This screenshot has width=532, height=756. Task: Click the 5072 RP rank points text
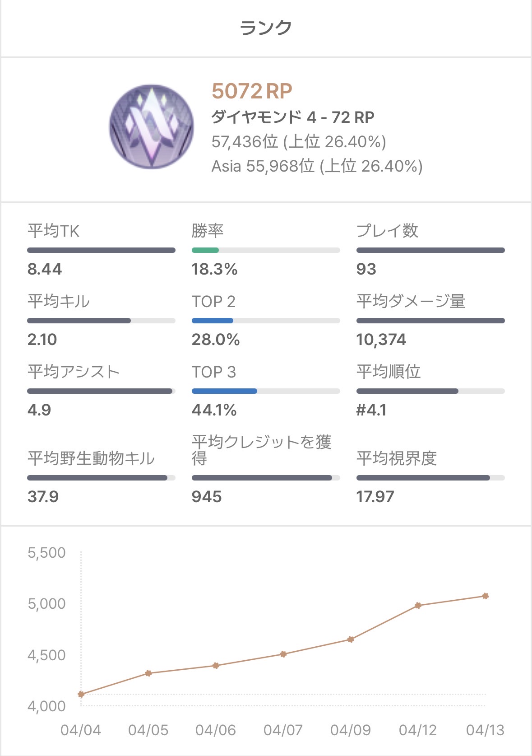tap(252, 91)
